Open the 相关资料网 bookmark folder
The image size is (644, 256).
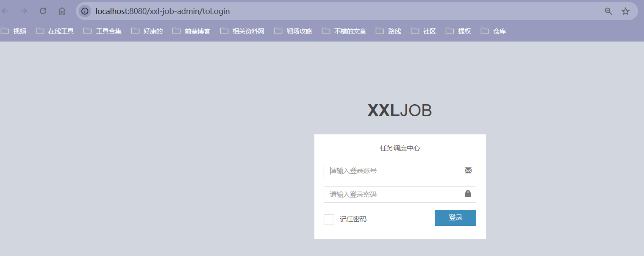[242, 31]
